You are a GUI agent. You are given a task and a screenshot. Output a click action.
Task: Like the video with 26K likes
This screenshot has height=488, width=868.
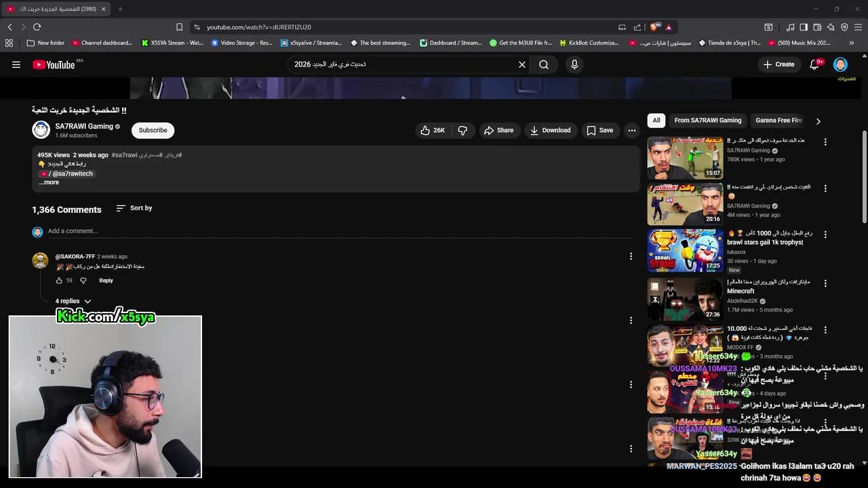click(x=433, y=130)
